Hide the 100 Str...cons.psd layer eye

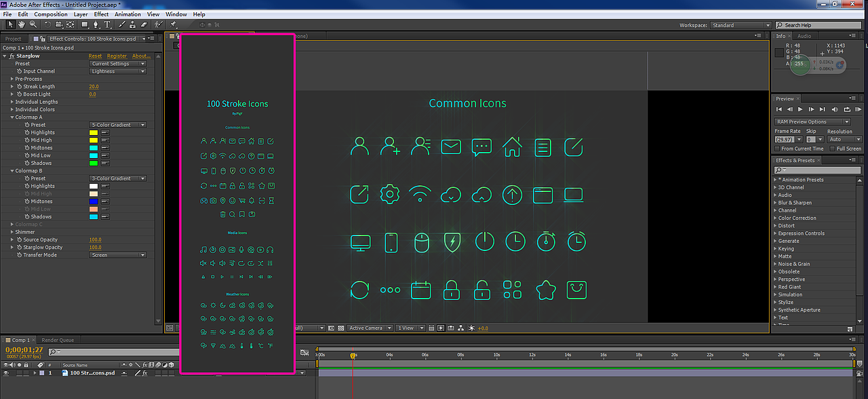tap(6, 373)
